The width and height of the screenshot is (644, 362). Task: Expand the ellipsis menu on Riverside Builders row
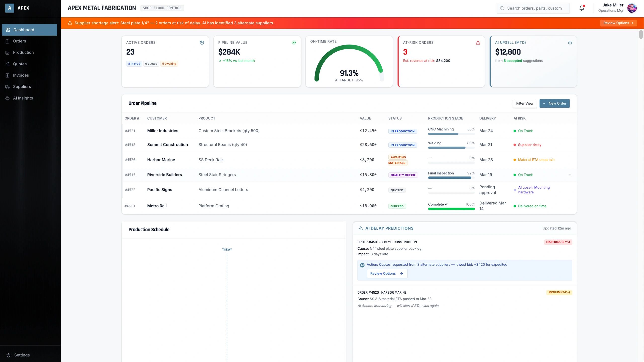(569, 174)
